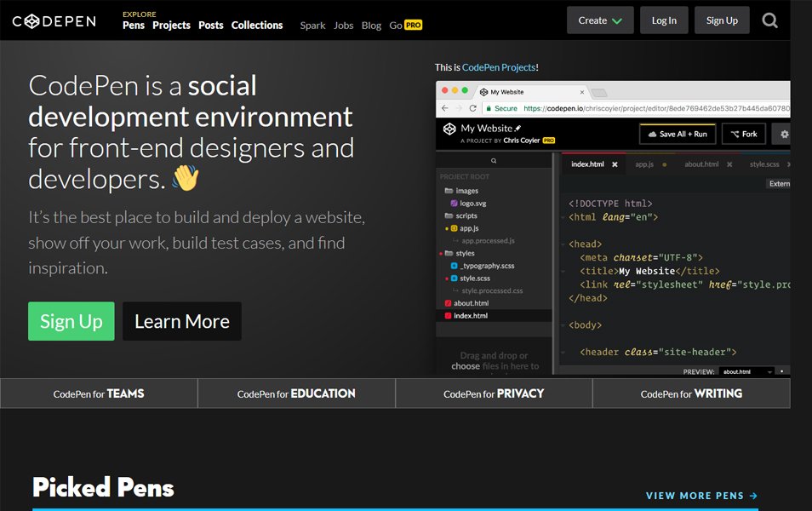This screenshot has width=812, height=511.
Task: Select app.processed.js in the project tree
Action: pyautogui.click(x=488, y=240)
